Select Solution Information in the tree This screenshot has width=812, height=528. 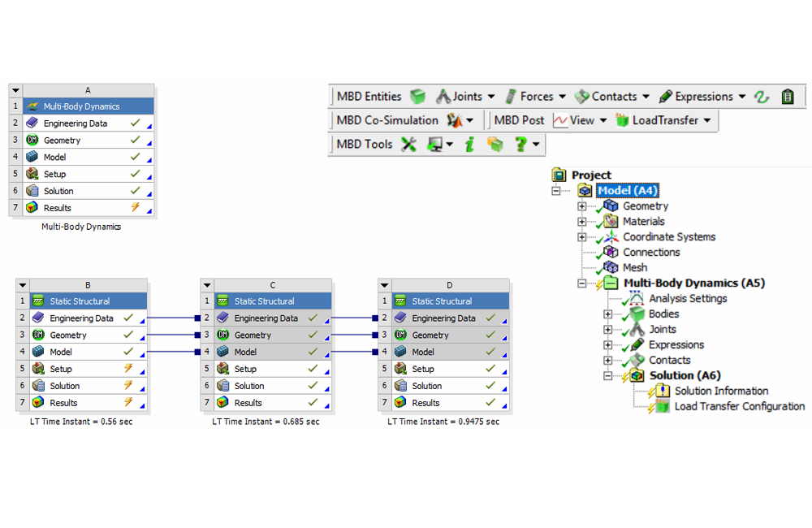720,390
